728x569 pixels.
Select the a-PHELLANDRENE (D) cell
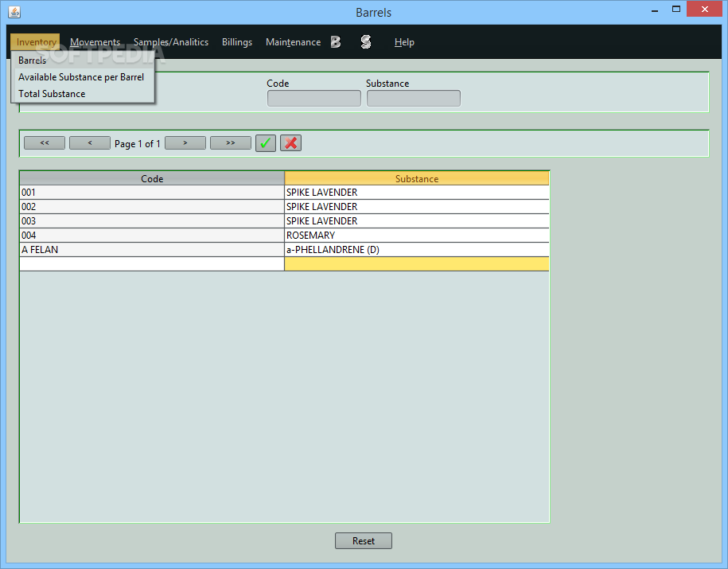(x=416, y=250)
